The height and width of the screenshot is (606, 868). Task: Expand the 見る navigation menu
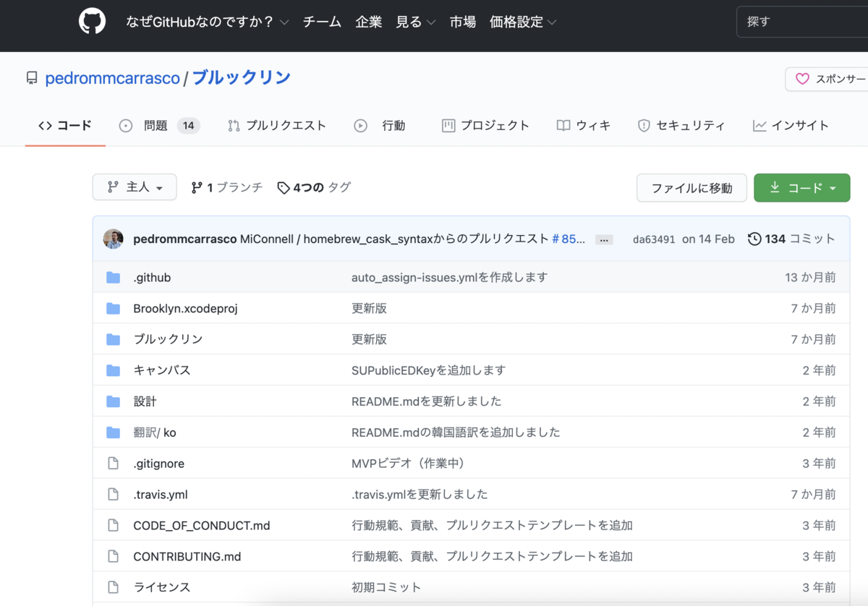click(416, 22)
